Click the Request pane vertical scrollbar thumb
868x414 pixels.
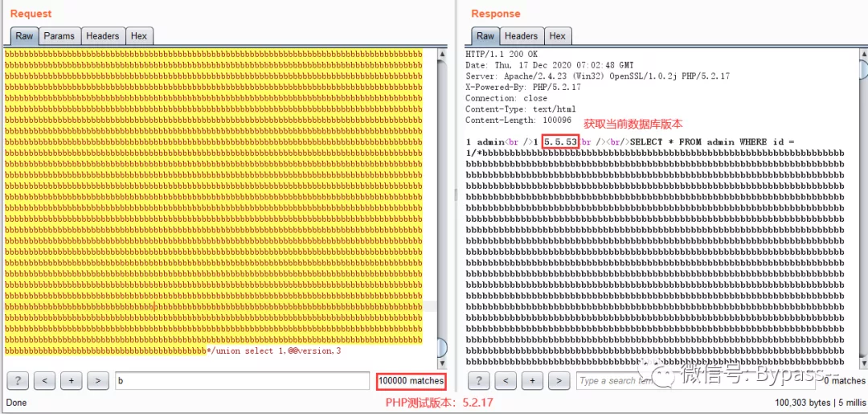(x=442, y=347)
